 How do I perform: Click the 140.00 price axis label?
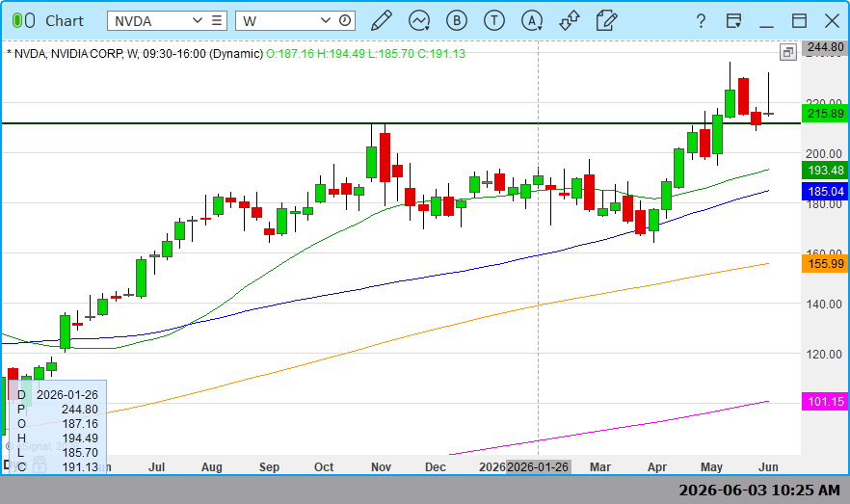pos(823,304)
